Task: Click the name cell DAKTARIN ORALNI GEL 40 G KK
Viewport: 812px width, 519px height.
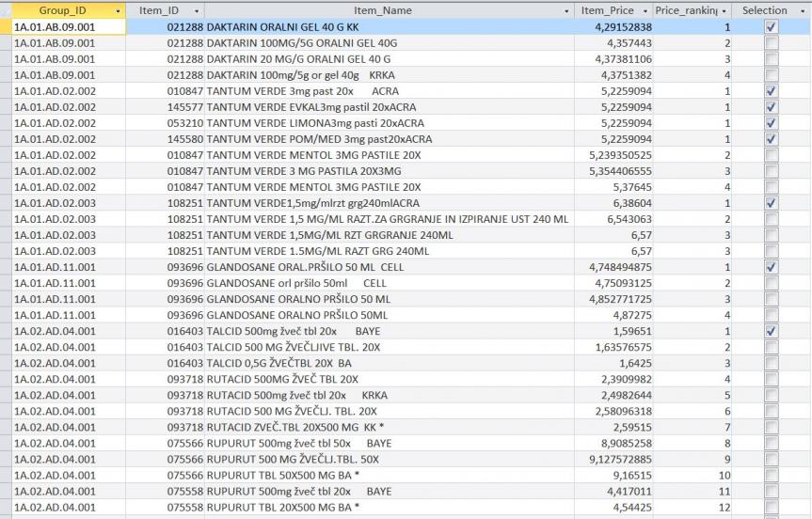Action: point(390,27)
